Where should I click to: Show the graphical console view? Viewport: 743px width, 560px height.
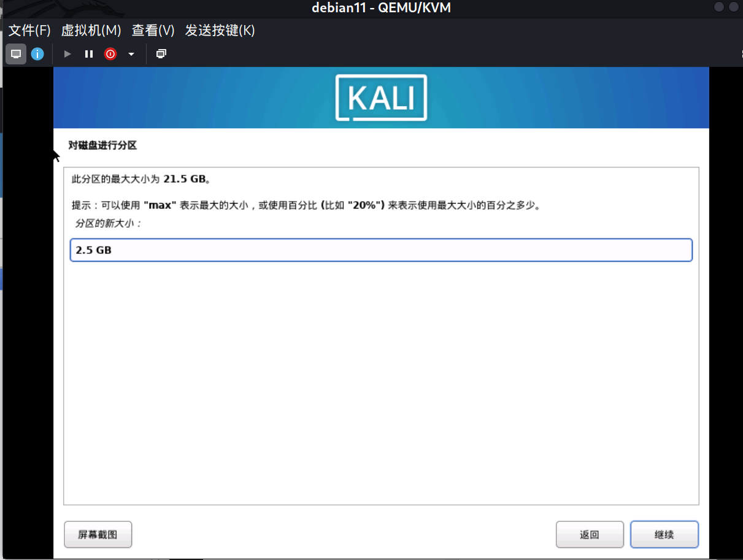coord(16,54)
